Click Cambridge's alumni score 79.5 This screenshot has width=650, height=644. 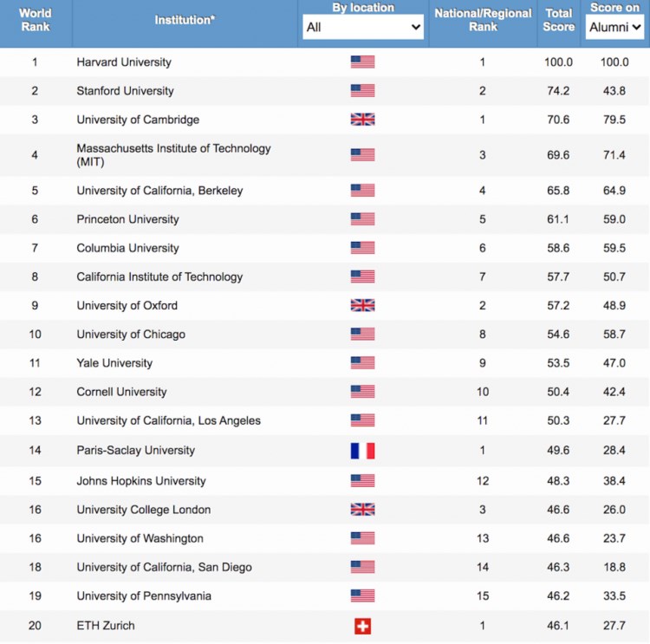[614, 120]
